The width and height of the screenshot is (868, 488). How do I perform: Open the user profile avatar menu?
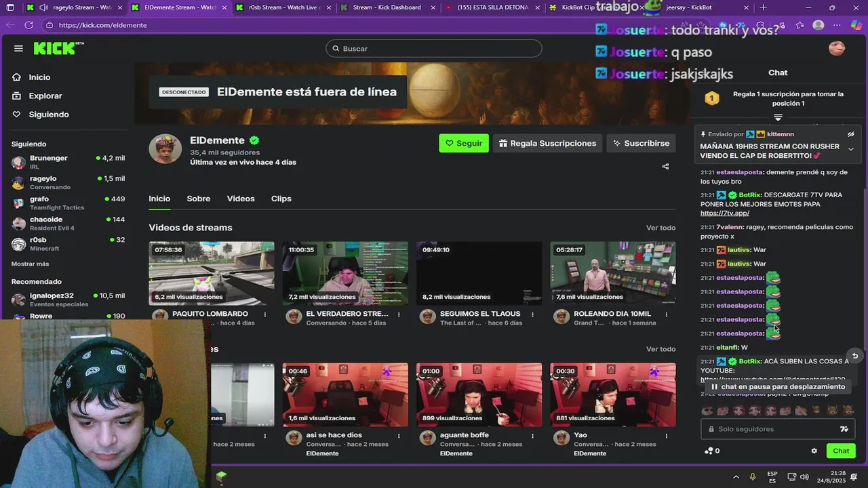(837, 48)
